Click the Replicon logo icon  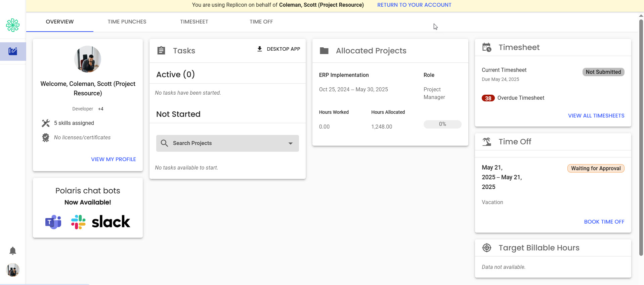(x=13, y=25)
